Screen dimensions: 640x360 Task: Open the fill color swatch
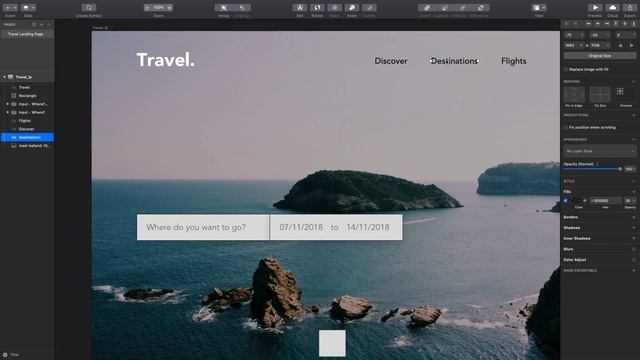[x=577, y=200]
